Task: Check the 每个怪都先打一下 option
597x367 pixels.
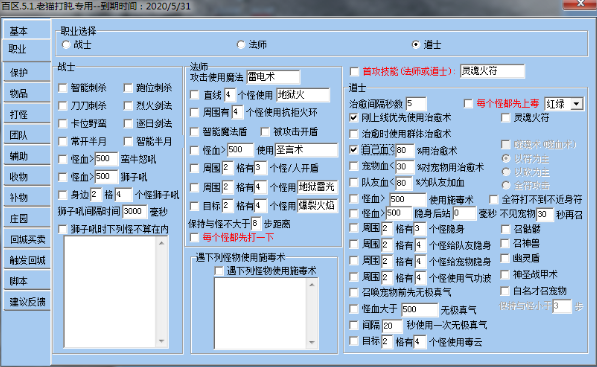Action: 195,238
